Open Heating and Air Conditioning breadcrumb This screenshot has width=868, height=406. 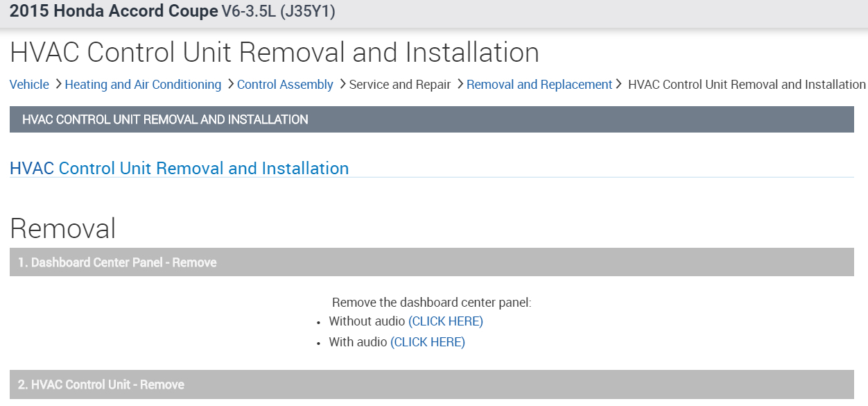(x=143, y=85)
